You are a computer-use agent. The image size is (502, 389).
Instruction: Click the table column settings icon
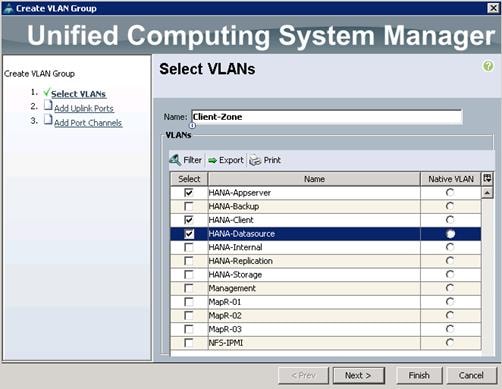click(487, 178)
